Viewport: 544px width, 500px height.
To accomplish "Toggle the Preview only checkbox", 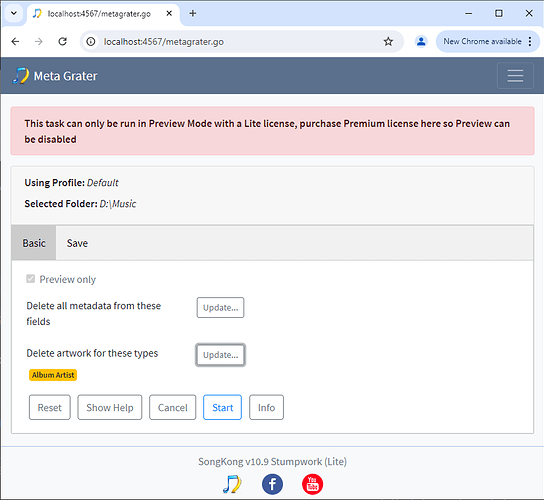I will tap(31, 279).
